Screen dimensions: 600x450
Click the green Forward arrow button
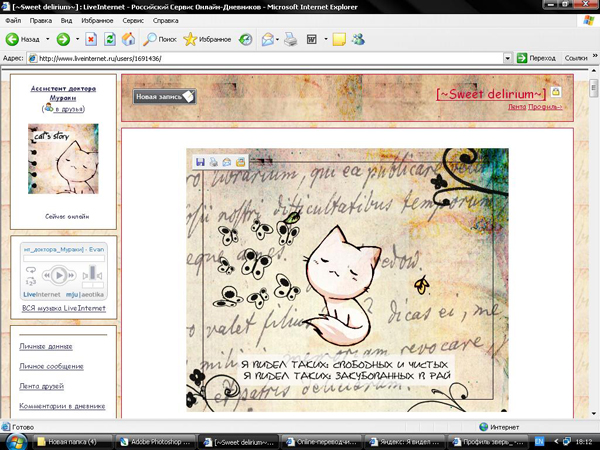[63, 39]
